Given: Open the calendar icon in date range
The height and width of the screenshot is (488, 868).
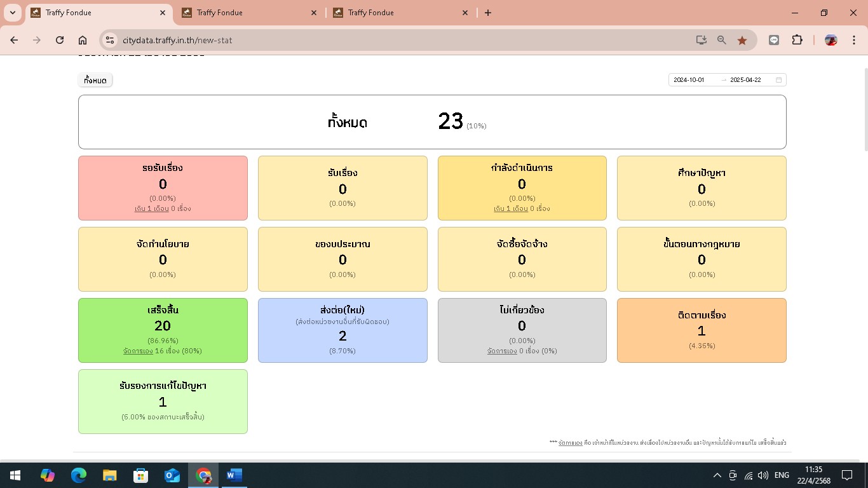Looking at the screenshot, I should point(778,80).
